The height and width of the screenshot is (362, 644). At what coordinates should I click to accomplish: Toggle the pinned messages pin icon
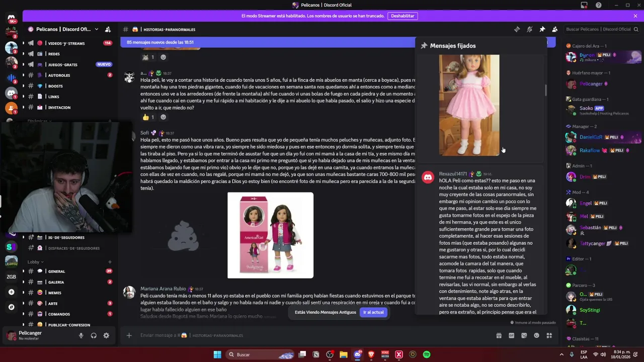pos(542,29)
